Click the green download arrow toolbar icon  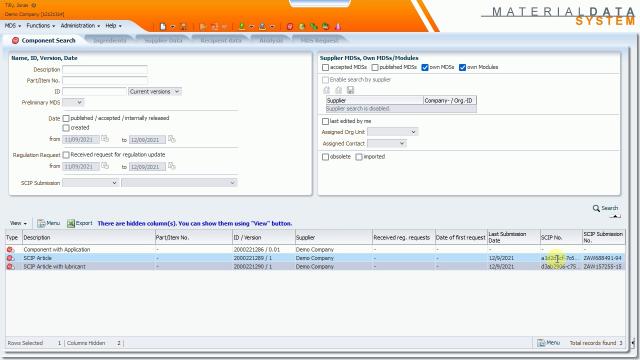tap(242, 27)
